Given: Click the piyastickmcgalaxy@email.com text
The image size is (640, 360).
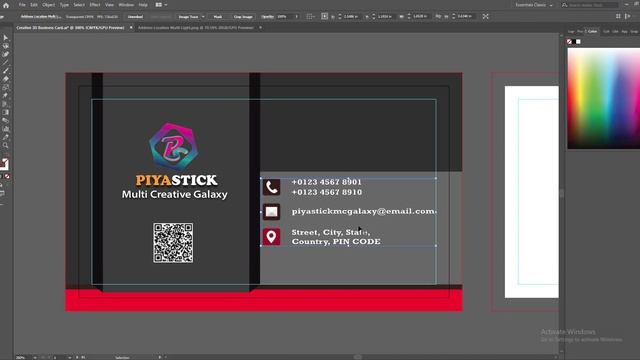Looking at the screenshot, I should pos(363,211).
